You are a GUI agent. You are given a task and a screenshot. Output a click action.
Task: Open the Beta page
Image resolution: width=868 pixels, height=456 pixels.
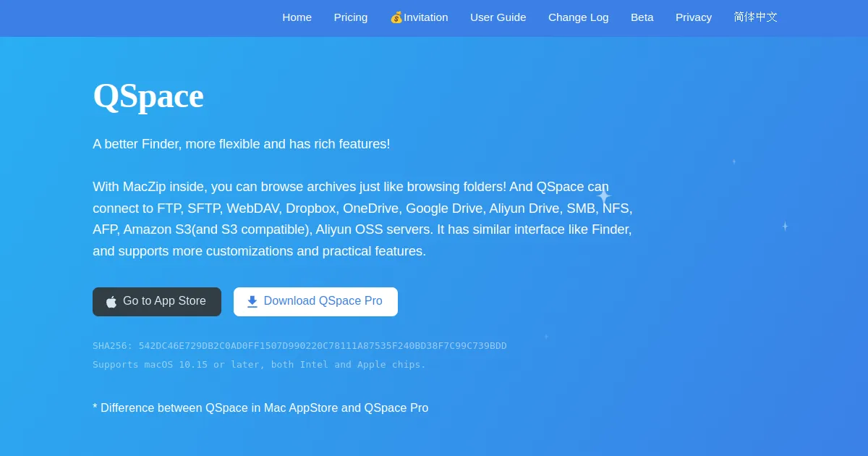(x=642, y=17)
